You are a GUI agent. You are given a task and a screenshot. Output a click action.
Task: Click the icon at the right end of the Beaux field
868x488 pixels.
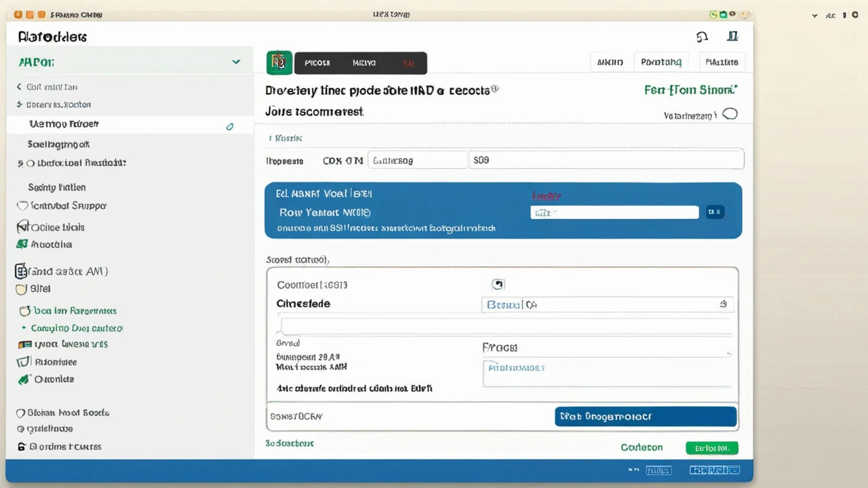coord(723,304)
